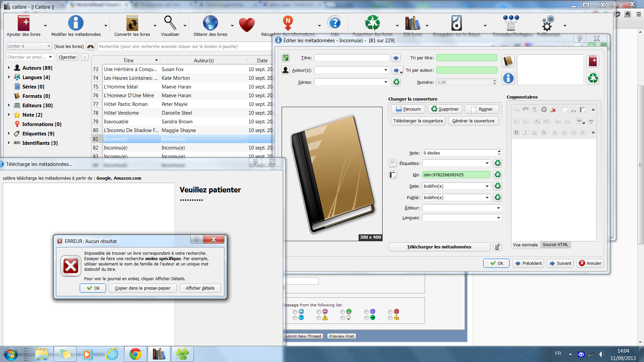Image resolution: width=644 pixels, height=362 pixels.
Task: Open the Étiquettes dropdown
Action: pos(487,163)
